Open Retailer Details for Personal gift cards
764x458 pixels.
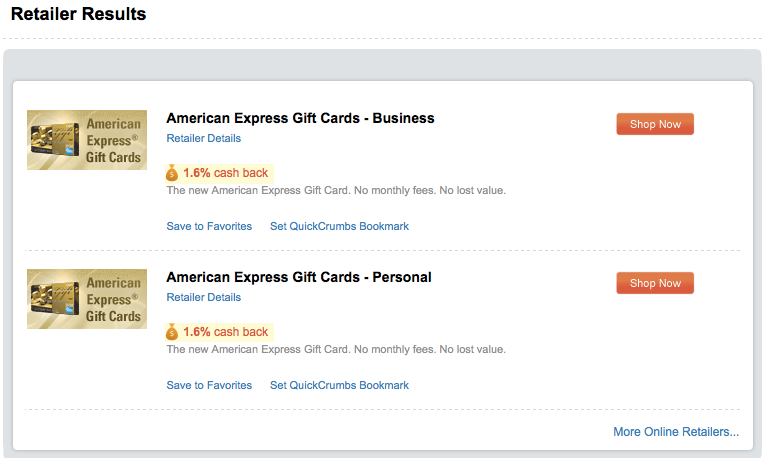[204, 297]
